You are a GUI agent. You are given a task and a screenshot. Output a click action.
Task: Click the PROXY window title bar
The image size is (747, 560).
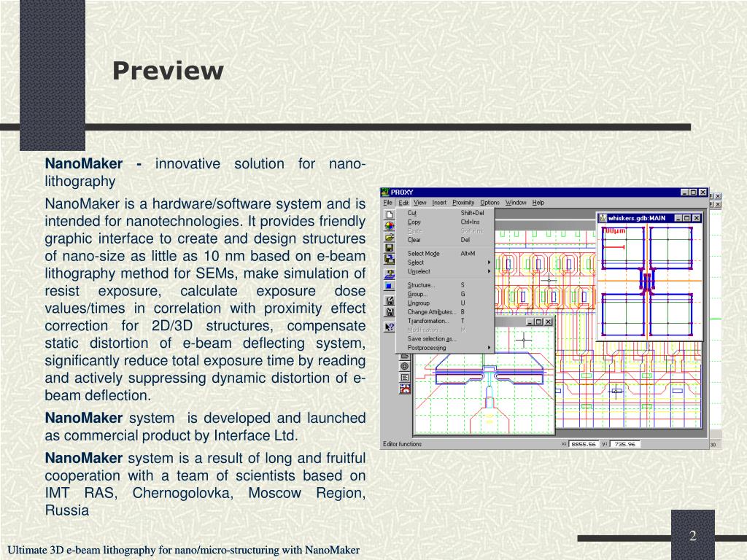(x=544, y=192)
